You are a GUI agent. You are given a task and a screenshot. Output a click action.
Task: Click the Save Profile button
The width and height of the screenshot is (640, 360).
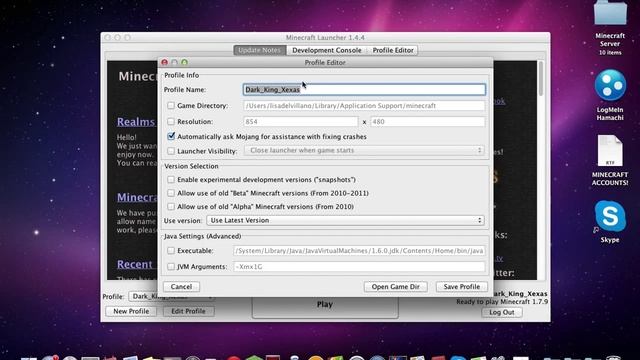pos(462,287)
